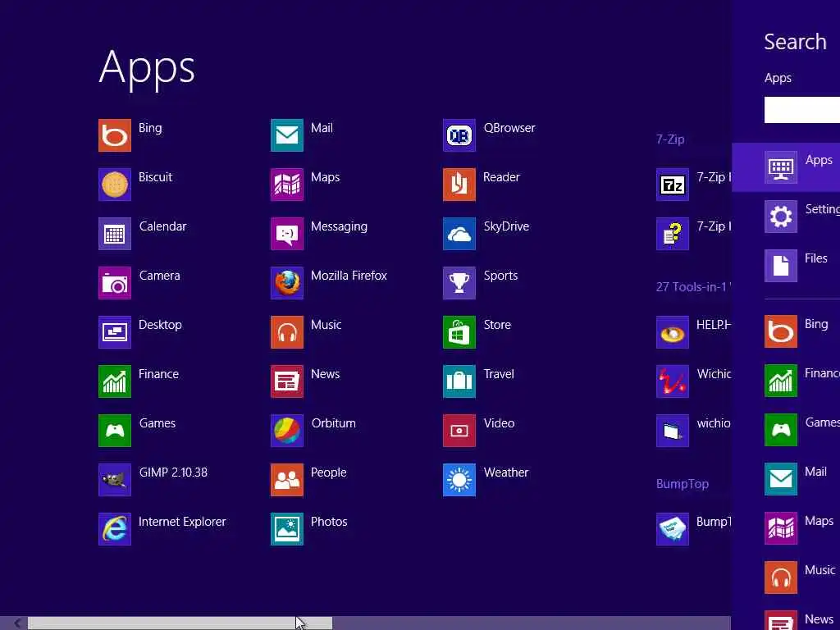This screenshot has width=840, height=630.
Task: Open the Sports app
Action: [459, 283]
